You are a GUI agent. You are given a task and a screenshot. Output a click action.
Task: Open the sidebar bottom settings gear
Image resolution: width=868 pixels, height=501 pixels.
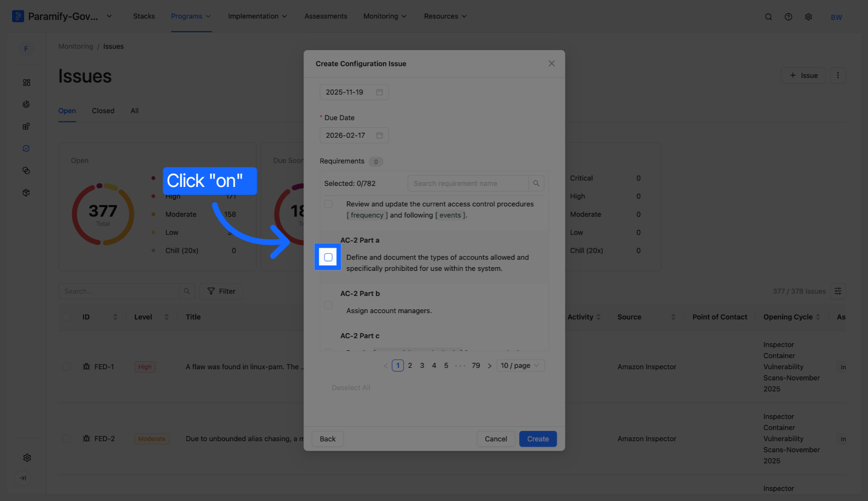pos(27,458)
